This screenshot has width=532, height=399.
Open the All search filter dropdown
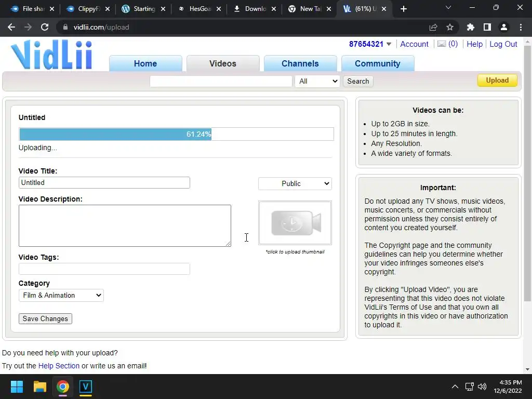point(317,81)
